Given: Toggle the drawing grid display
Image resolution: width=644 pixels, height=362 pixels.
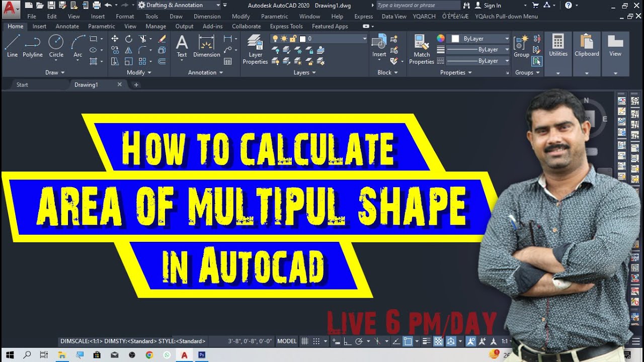Looking at the screenshot, I should 304,341.
